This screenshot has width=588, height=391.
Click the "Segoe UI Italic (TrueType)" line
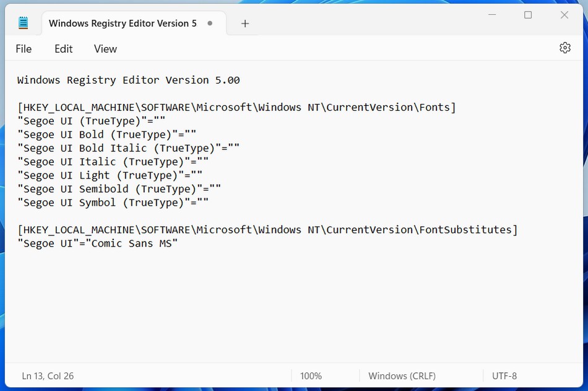113,162
